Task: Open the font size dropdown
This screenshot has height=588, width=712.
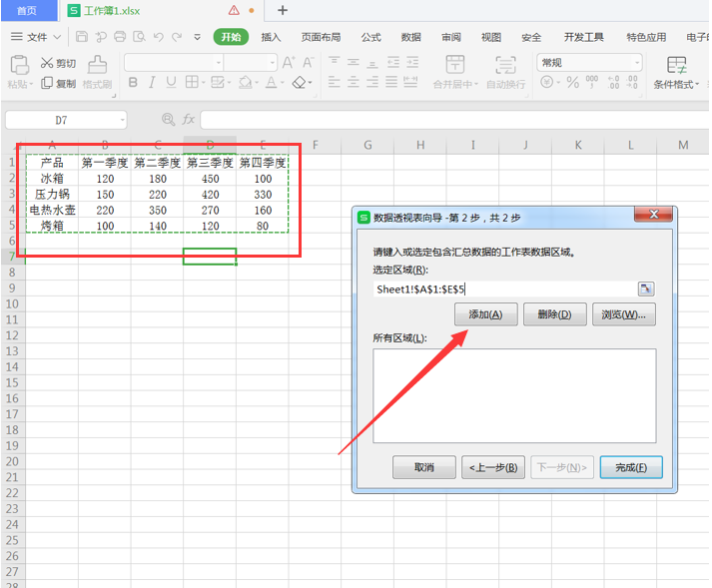Action: tap(273, 63)
